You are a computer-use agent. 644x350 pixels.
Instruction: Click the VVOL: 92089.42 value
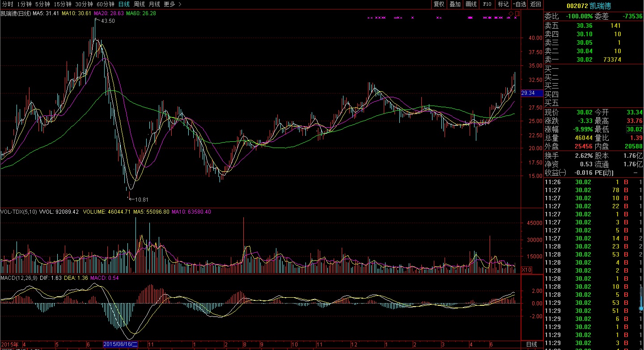59,211
